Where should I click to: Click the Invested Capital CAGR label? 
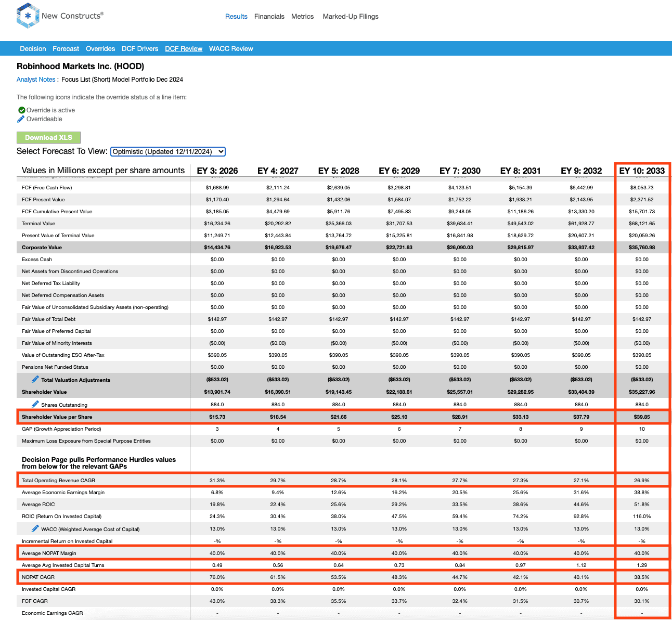coord(48,589)
